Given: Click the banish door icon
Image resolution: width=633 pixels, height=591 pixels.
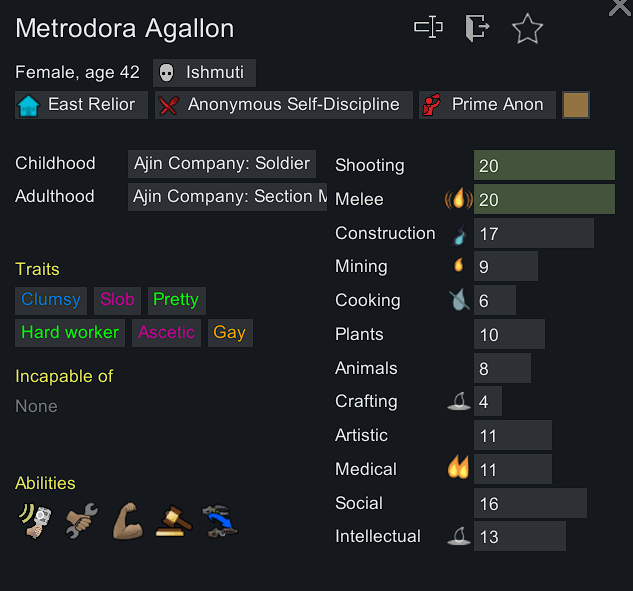Looking at the screenshot, I should [x=477, y=28].
